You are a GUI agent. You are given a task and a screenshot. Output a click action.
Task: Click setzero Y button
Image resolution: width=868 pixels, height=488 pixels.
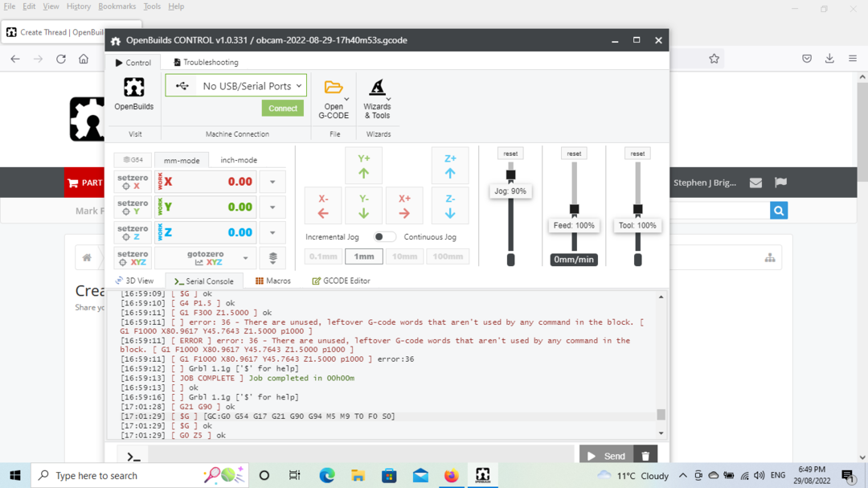pos(133,207)
